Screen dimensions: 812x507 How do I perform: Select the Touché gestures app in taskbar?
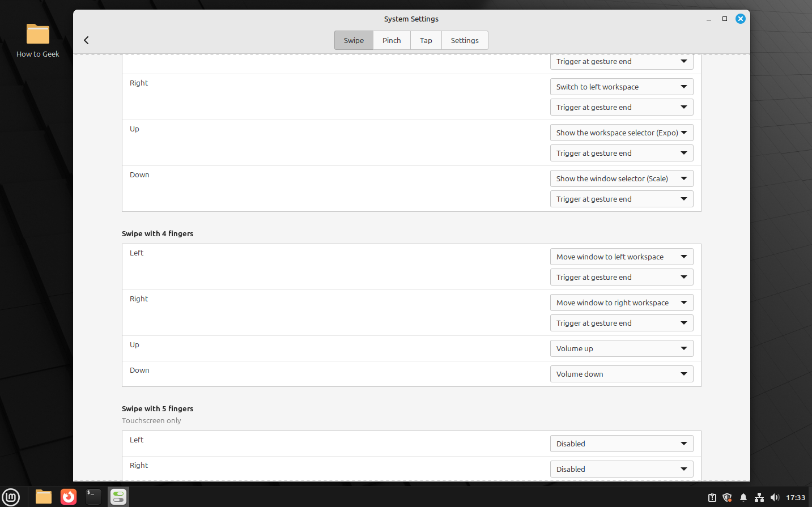(x=118, y=497)
